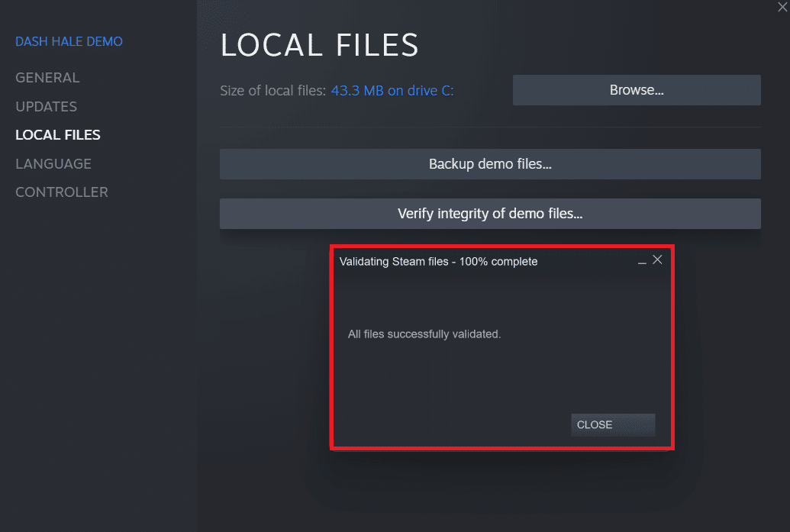The image size is (790, 532).
Task: Click the '43.3 MB on drive C:' text
Action: tap(392, 91)
